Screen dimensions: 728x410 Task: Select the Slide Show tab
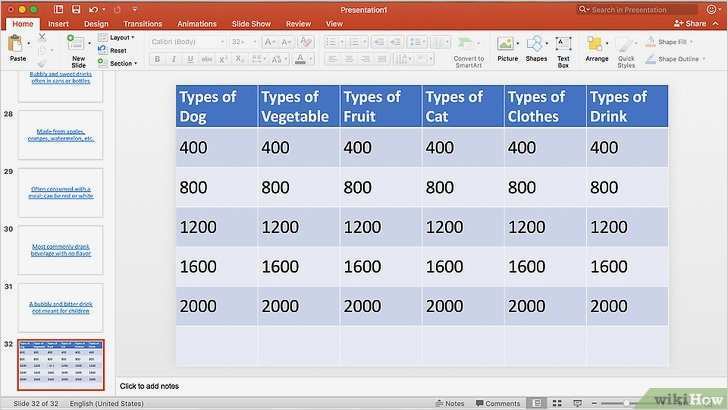coord(251,24)
